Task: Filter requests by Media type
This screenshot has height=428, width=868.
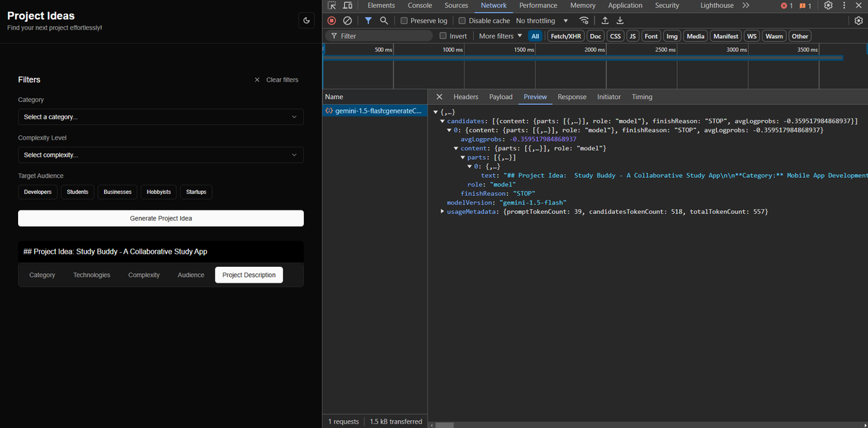Action: coord(695,36)
